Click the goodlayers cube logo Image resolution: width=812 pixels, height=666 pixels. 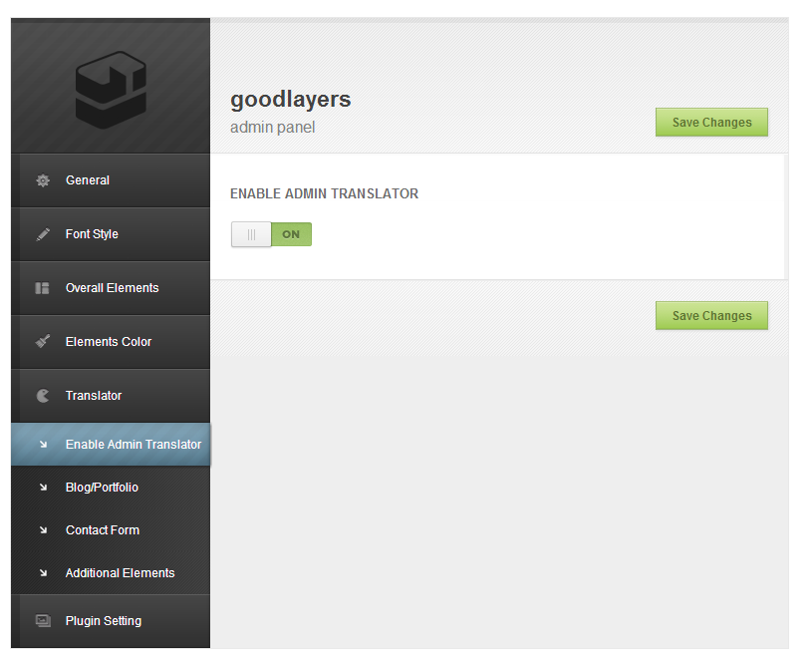111,90
